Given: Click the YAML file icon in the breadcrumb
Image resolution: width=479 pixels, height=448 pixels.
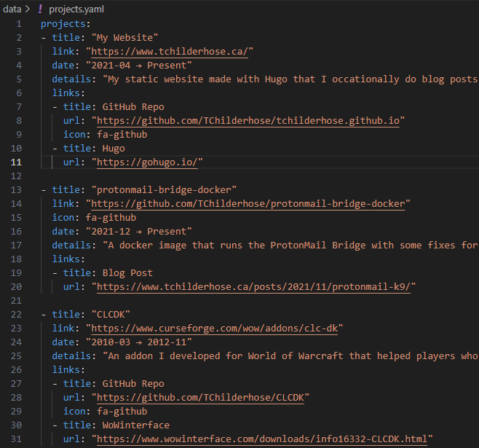Looking at the screenshot, I should pos(40,9).
